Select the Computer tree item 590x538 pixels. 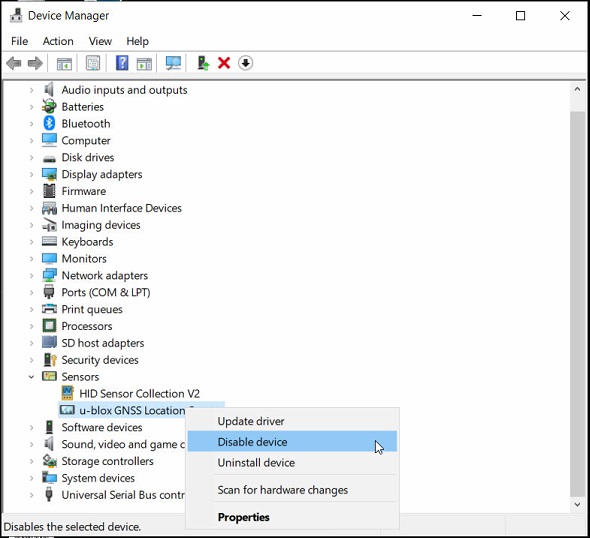[86, 140]
